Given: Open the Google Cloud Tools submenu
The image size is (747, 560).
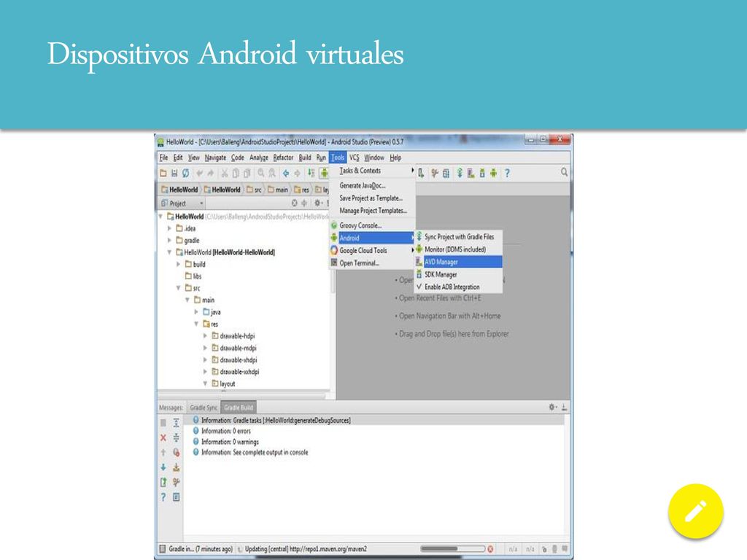Looking at the screenshot, I should click(373, 251).
